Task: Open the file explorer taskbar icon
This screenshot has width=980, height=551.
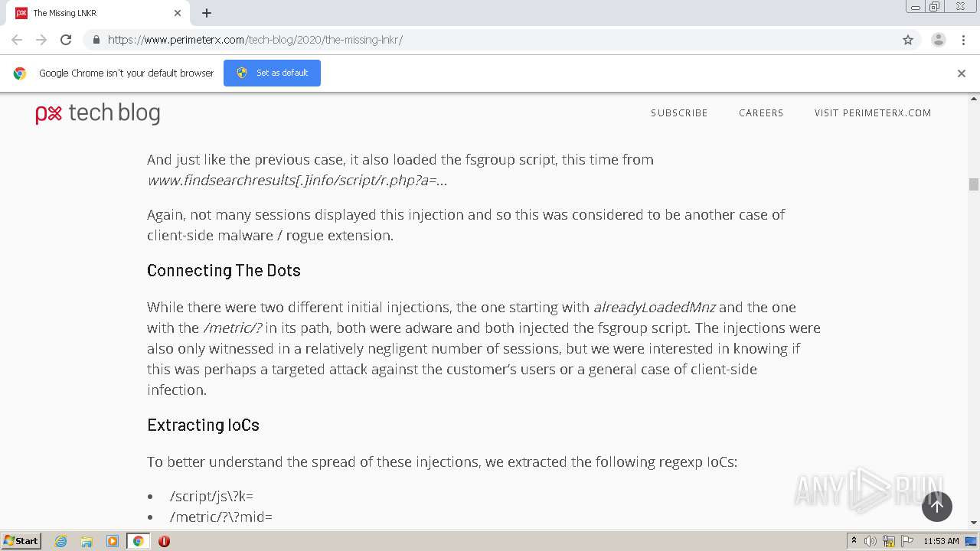Action: coord(87,541)
